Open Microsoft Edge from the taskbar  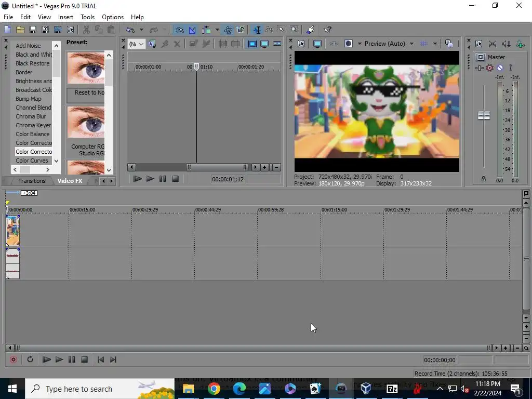239,389
